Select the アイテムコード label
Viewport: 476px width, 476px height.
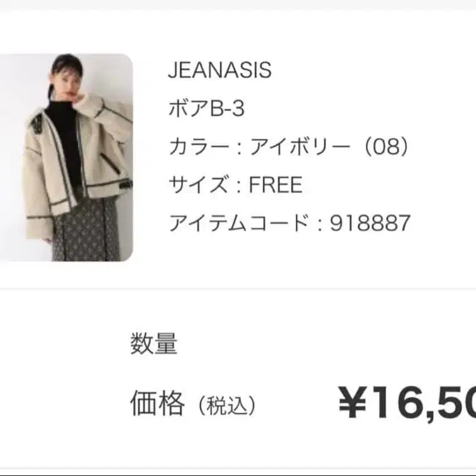(239, 223)
